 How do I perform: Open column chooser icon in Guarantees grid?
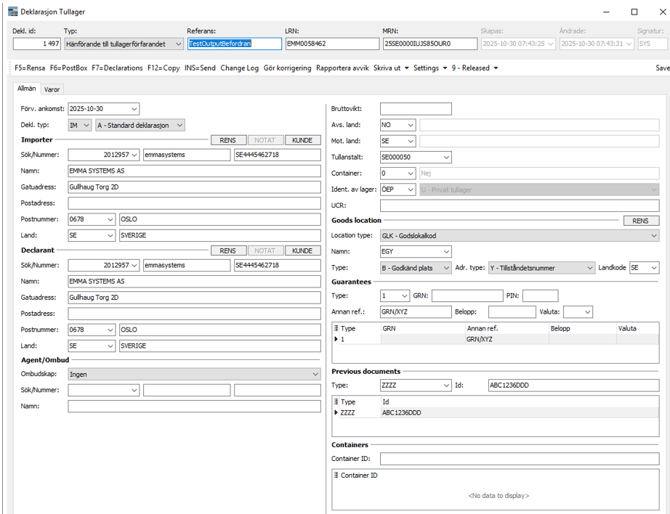tap(336, 327)
